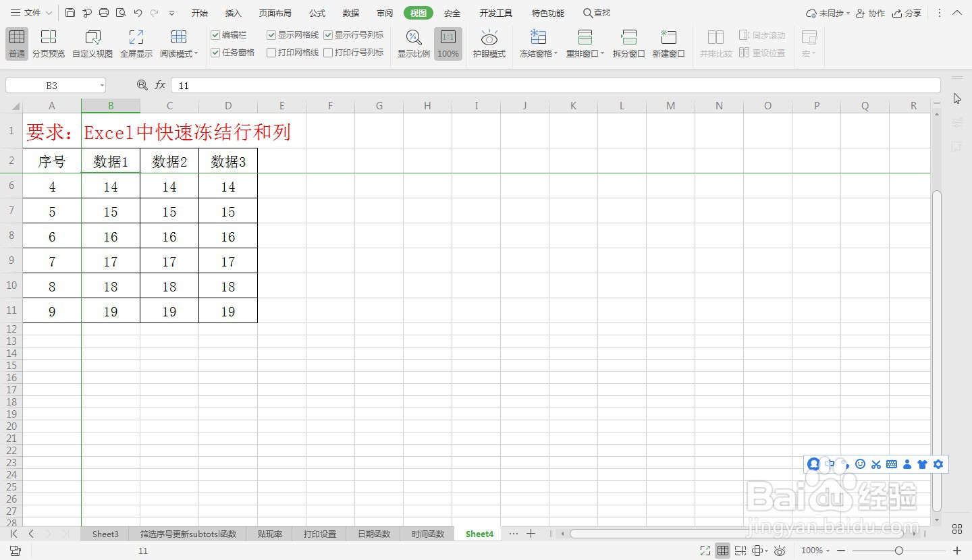Open 分页预览 page break preview
This screenshot has width=972, height=560.
tap(49, 44)
